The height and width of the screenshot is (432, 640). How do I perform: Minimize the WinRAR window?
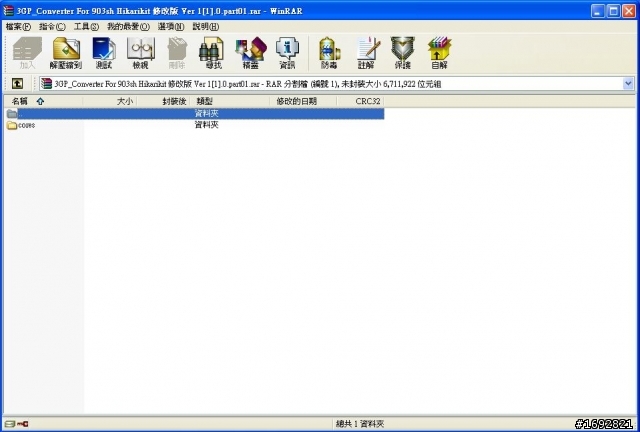(598, 11)
